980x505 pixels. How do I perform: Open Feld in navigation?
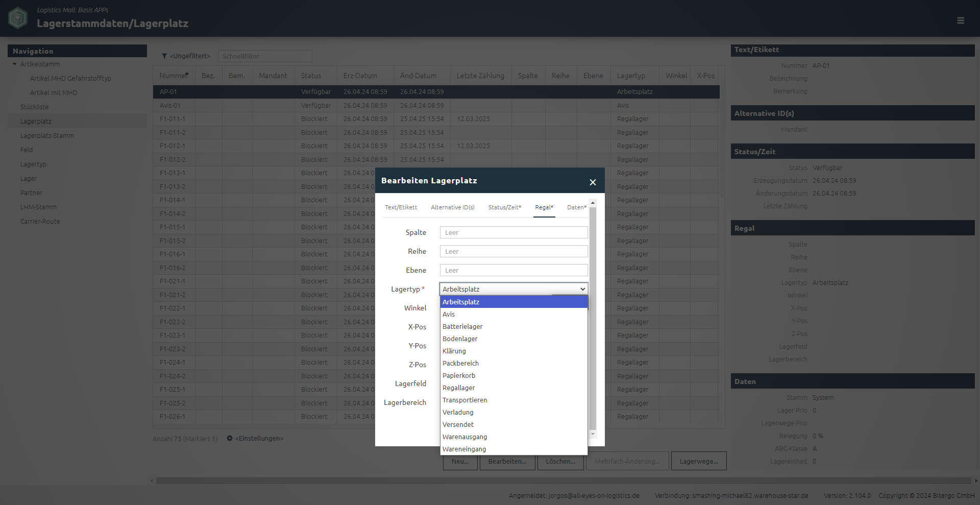(x=27, y=150)
